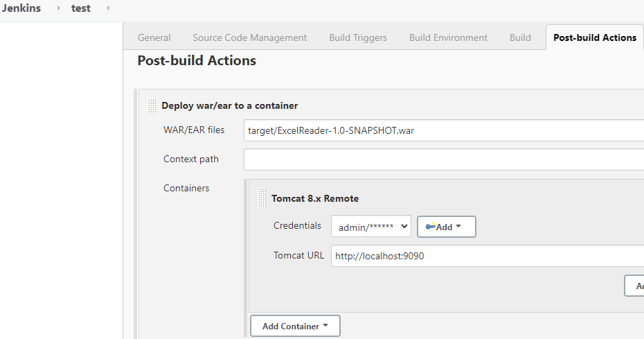Click the Post-build Actions heading

pos(197,60)
